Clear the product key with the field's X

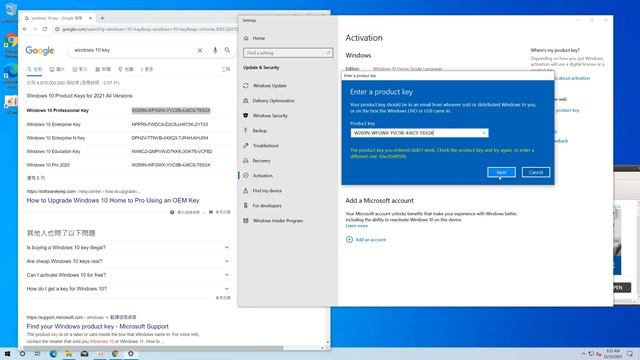click(484, 133)
